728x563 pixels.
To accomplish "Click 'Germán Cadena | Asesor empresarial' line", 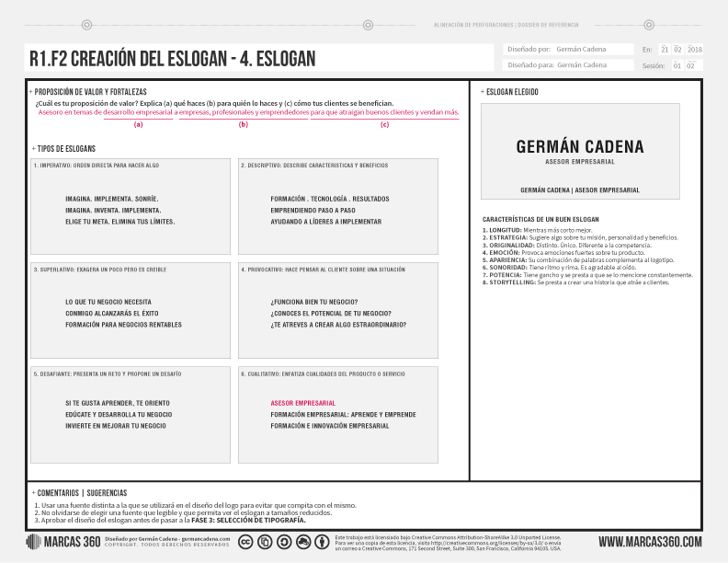I will point(580,190).
